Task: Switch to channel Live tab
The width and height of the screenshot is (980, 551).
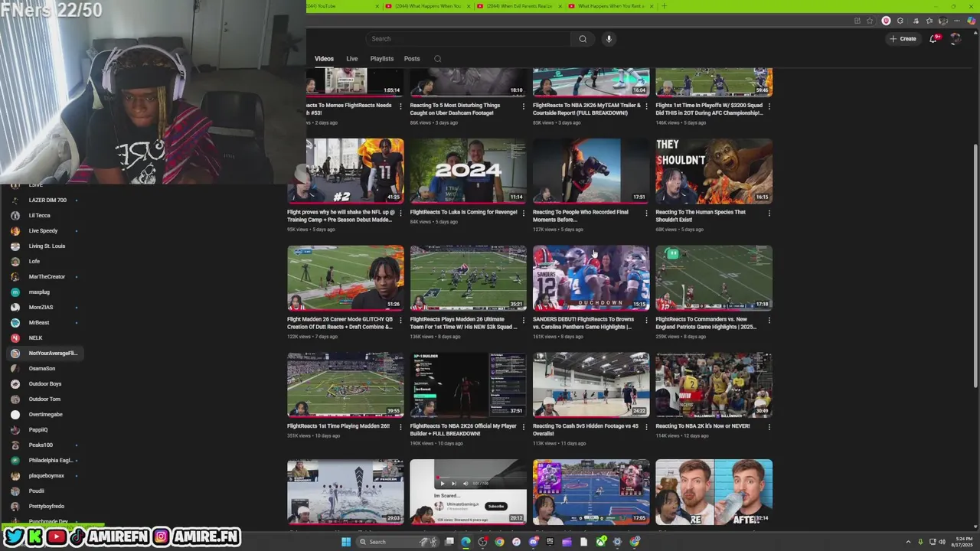Action: click(351, 59)
